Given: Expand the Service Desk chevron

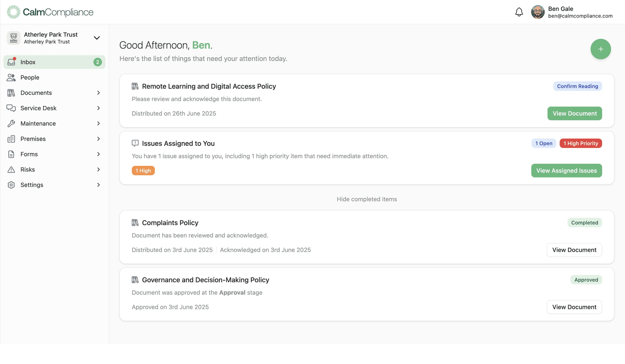Looking at the screenshot, I should (x=98, y=108).
